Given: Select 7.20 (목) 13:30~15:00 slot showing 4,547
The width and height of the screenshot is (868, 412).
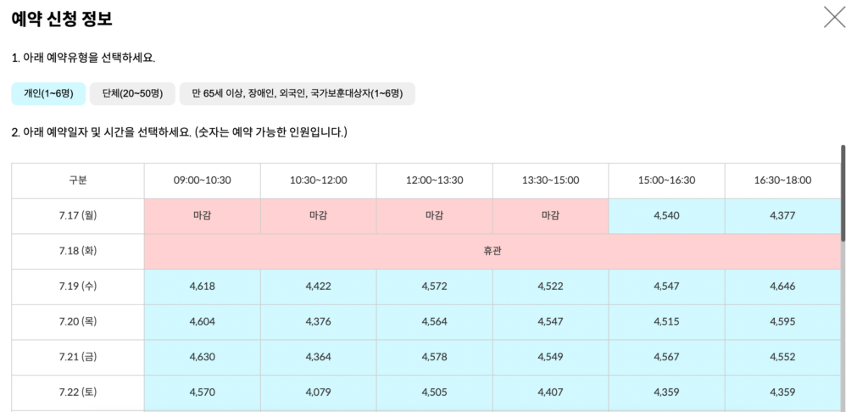Looking at the screenshot, I should pos(550,322).
